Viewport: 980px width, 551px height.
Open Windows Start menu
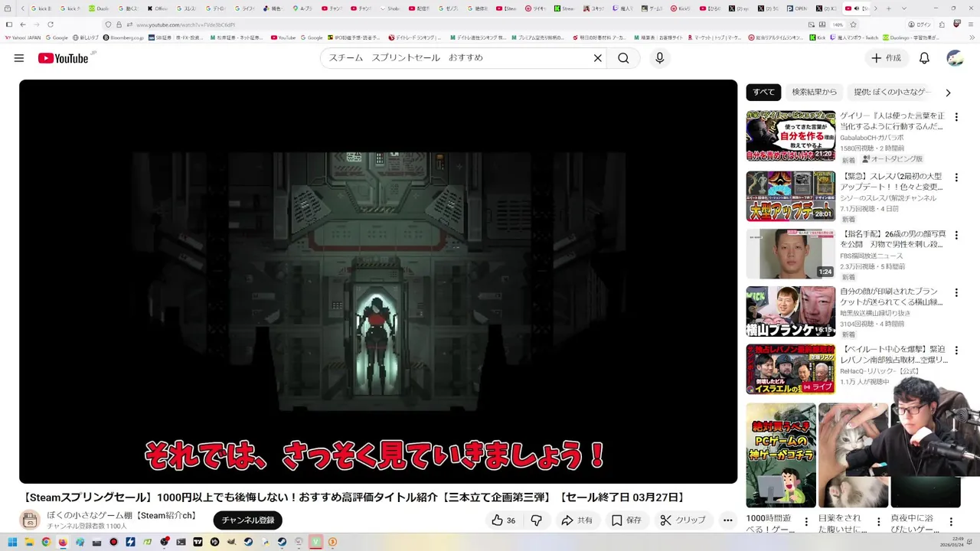point(12,542)
